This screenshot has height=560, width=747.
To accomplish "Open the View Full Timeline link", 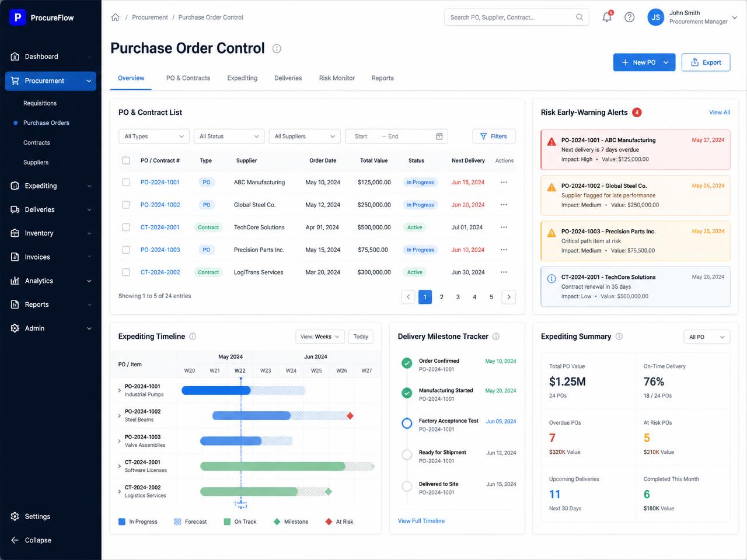I will point(421,521).
